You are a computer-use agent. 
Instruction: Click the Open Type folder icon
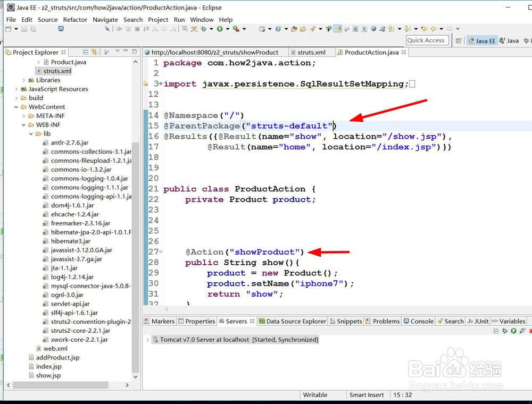[x=294, y=29]
